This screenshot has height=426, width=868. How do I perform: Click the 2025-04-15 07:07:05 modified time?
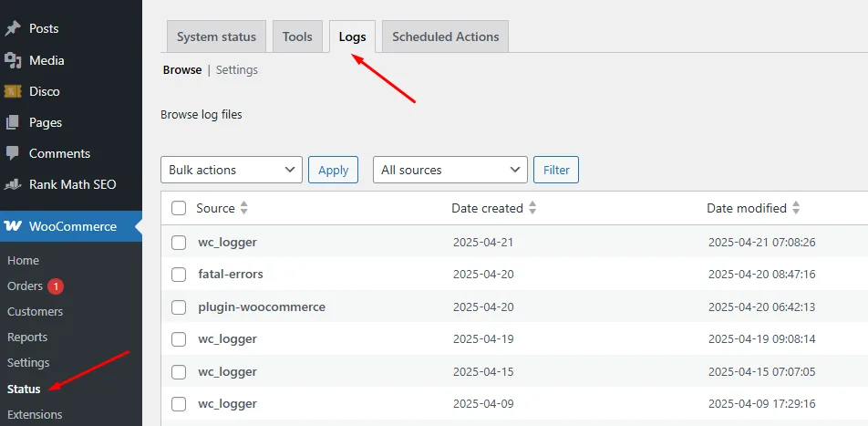[x=761, y=371]
